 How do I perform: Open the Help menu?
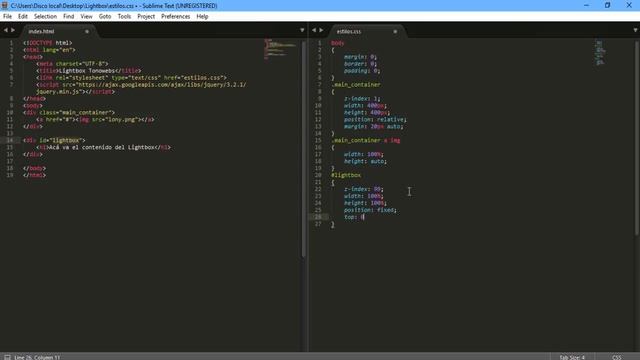pos(202,16)
